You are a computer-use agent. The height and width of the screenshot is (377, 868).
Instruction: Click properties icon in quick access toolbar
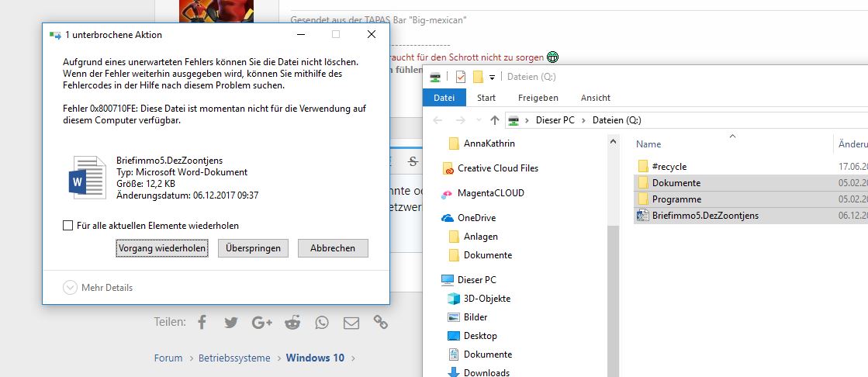461,76
